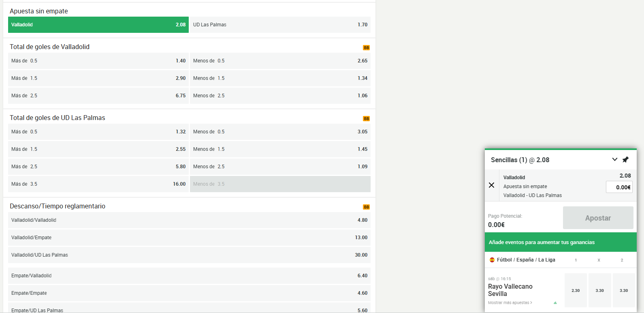Pin the bet slip with pin icon
This screenshot has height=313, width=644.
[625, 160]
